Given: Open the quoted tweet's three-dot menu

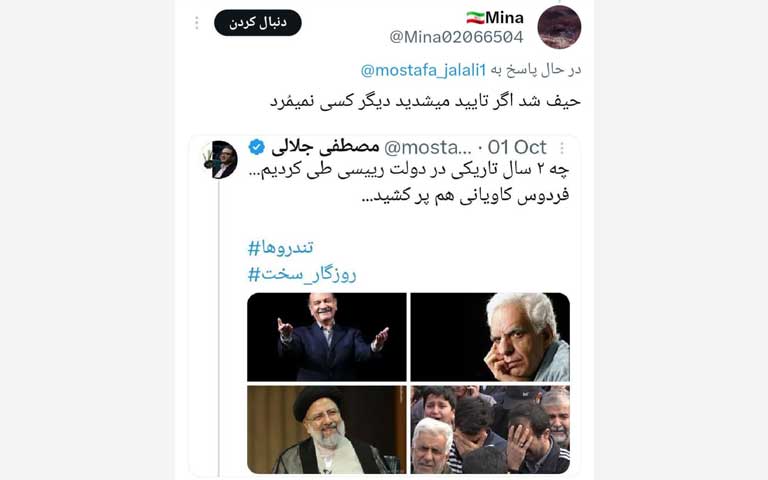Looking at the screenshot, I should click(562, 147).
